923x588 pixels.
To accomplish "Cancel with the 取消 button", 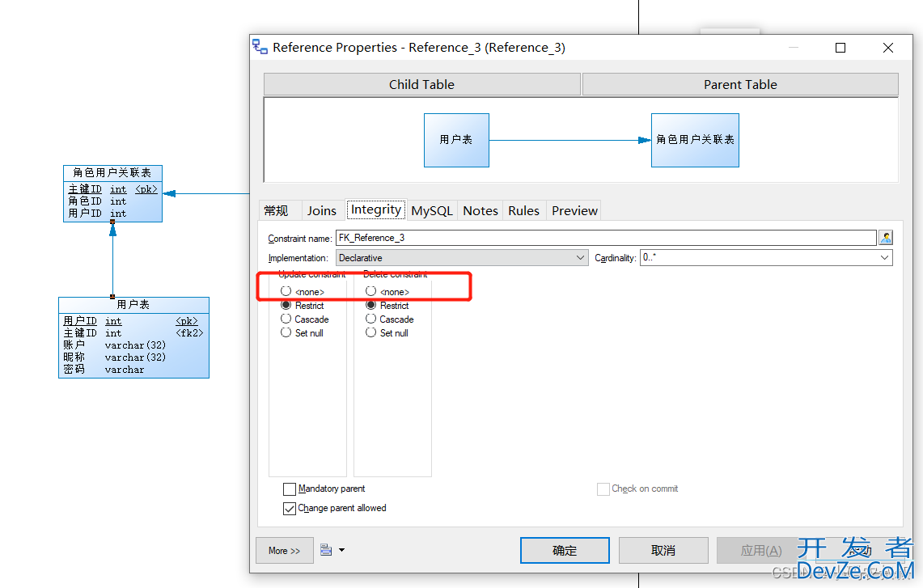I will (663, 550).
